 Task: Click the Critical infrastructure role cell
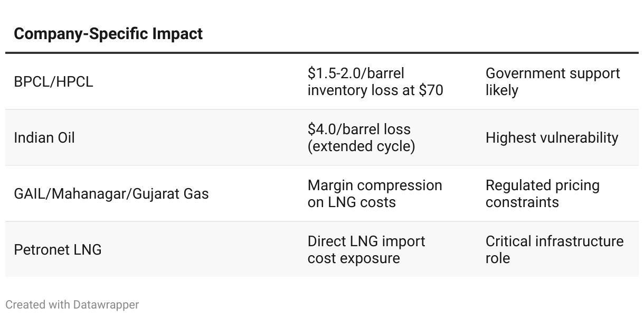pos(554,250)
